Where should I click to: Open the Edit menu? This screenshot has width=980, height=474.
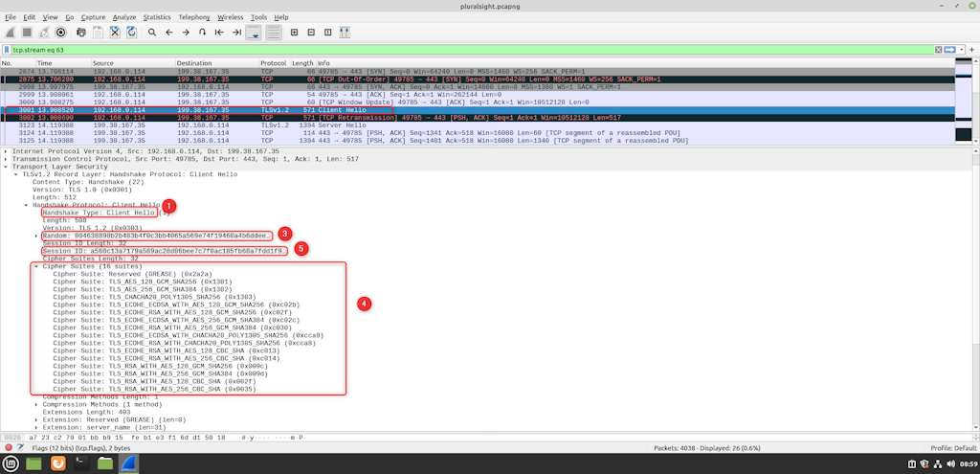click(x=29, y=17)
